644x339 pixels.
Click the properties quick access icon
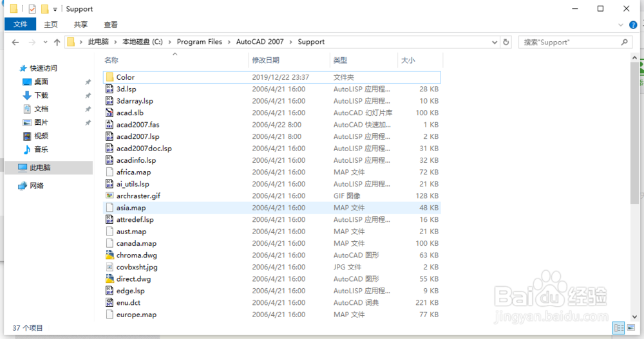tap(32, 8)
